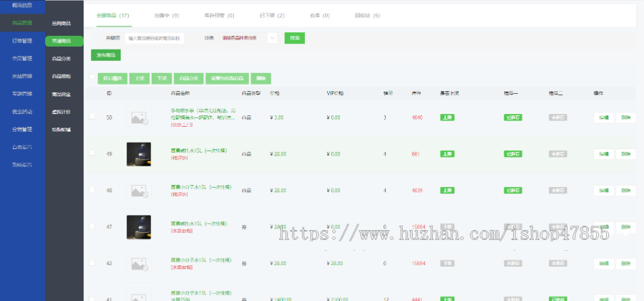The height and width of the screenshot is (301, 644).
Task: Toggle the grey 下架 status badge in row 42
Action: tap(447, 263)
